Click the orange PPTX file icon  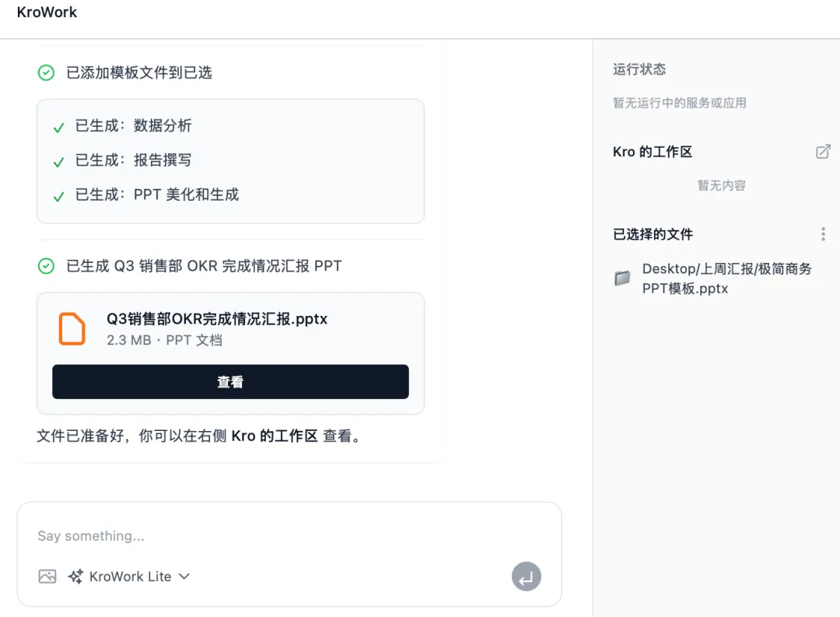pos(72,328)
